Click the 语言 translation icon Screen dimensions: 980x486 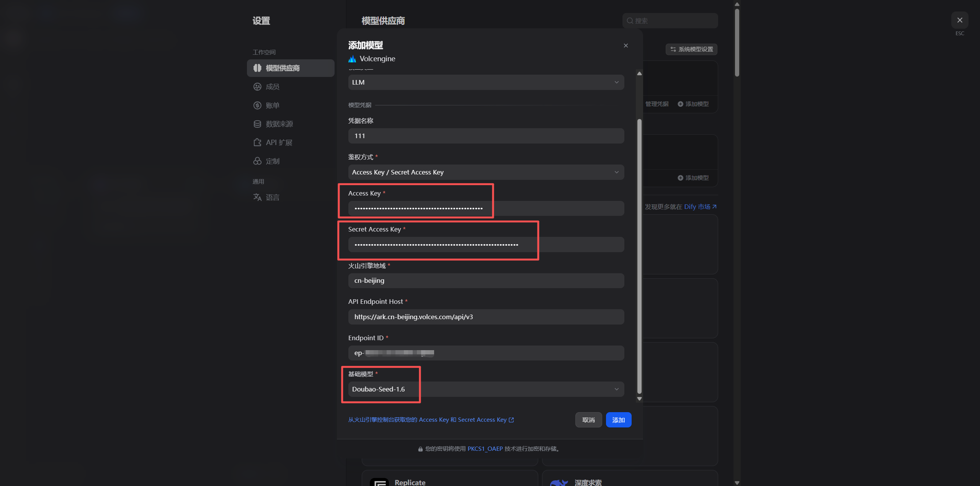pyautogui.click(x=257, y=197)
